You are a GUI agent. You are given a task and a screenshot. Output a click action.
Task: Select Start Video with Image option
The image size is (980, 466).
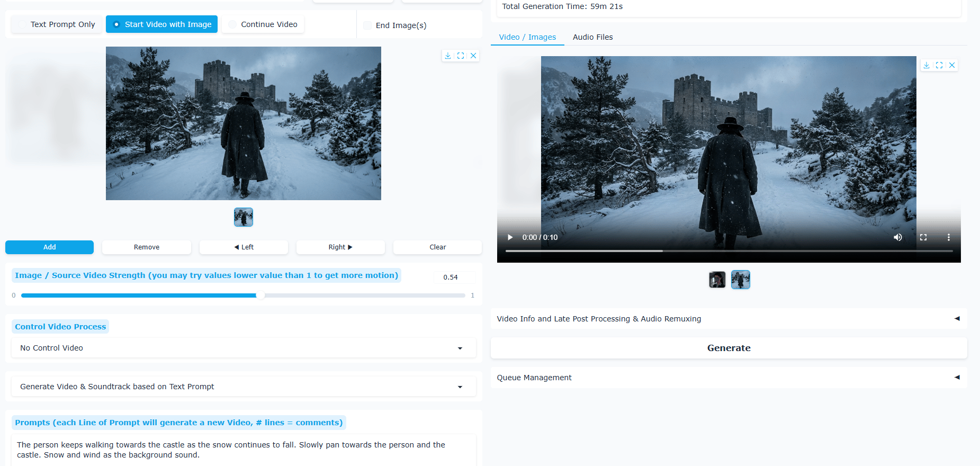161,24
